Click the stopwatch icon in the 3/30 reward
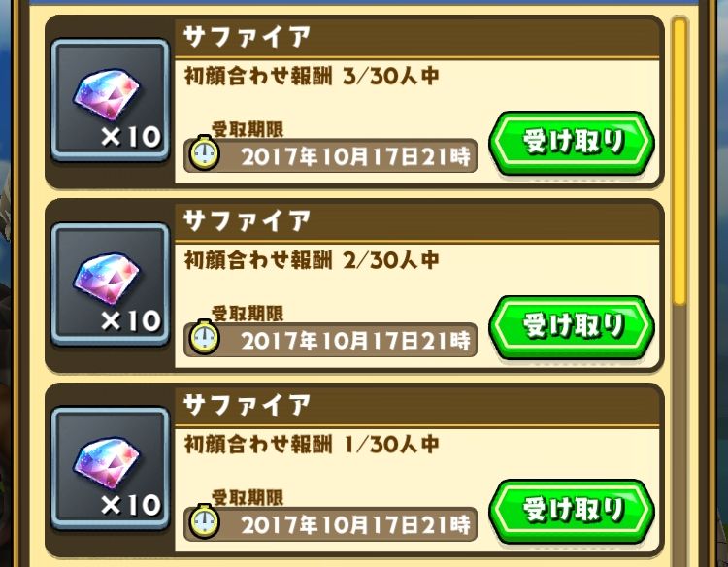Image resolution: width=728 pixels, height=567 pixels. [204, 152]
